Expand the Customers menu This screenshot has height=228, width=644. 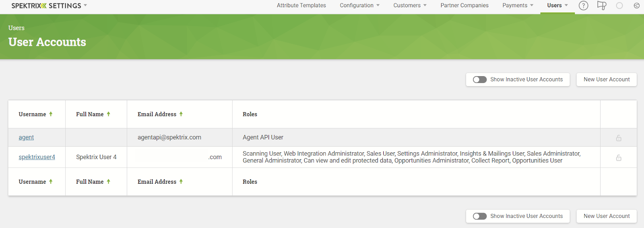410,5
